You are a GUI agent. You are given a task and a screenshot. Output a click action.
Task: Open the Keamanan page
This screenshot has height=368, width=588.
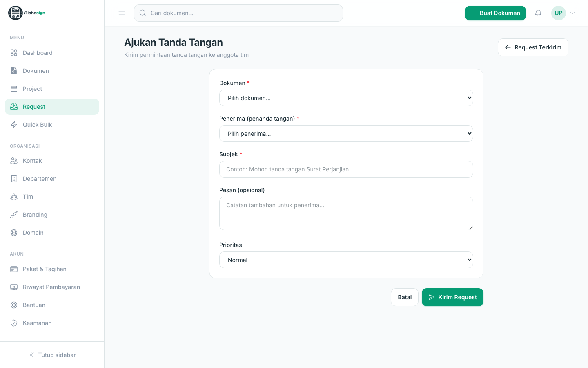(52, 323)
